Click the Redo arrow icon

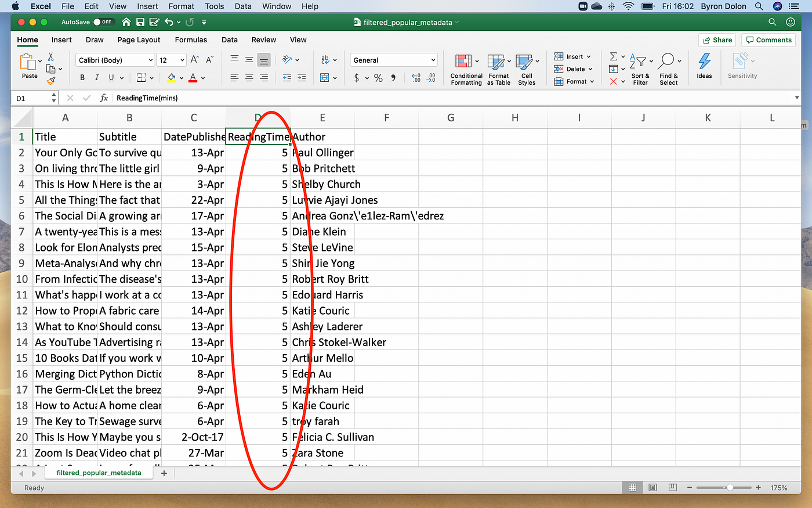tap(190, 22)
